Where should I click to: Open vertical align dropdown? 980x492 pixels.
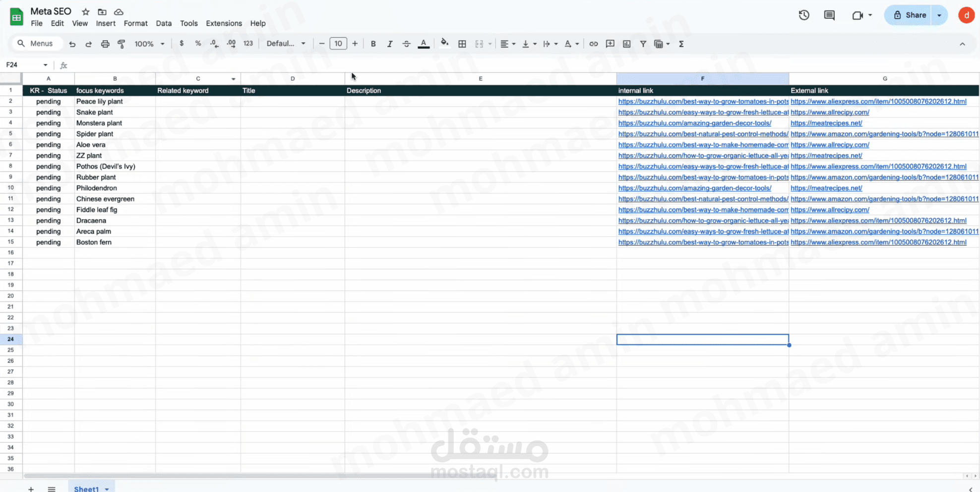pos(529,44)
